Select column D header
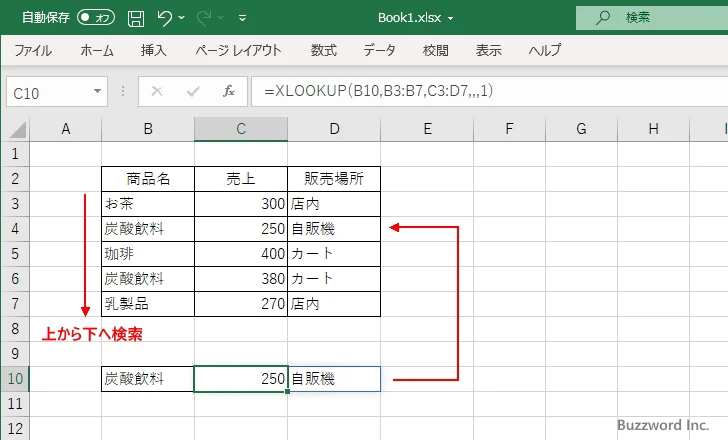The image size is (728, 440). tap(334, 129)
